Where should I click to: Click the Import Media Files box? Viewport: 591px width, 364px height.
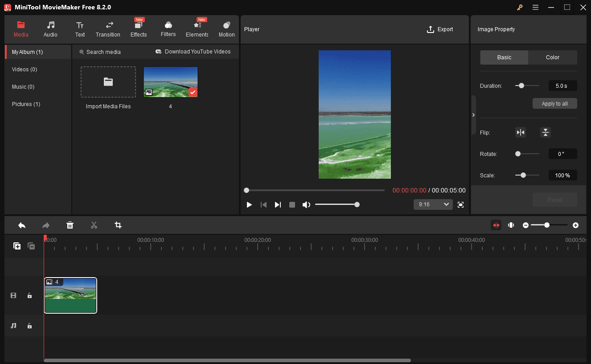(x=108, y=82)
